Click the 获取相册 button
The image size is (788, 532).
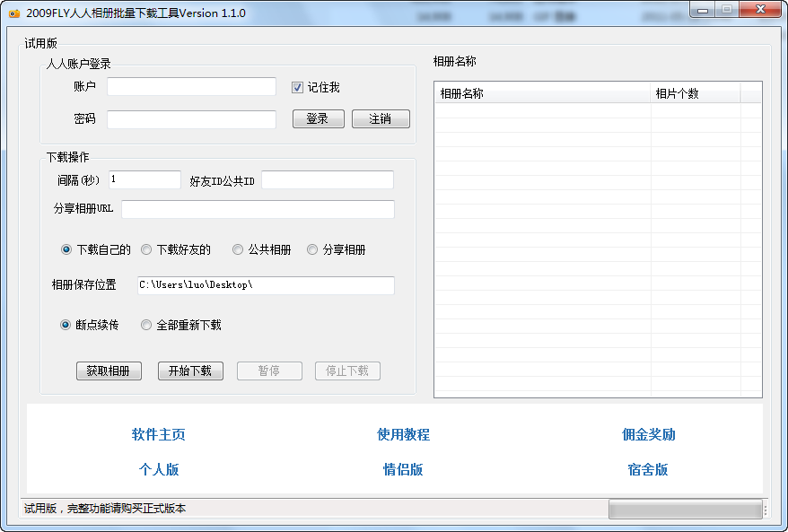(x=109, y=371)
